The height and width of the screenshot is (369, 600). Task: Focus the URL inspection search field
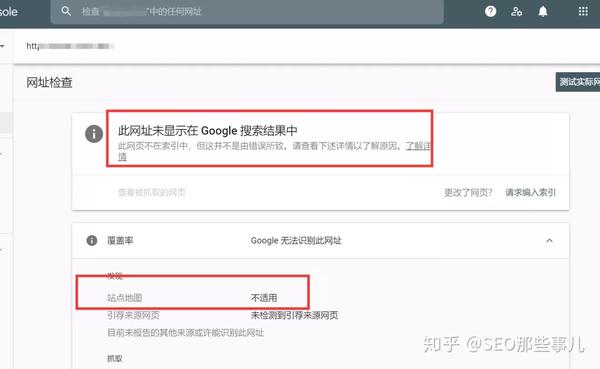click(247, 12)
